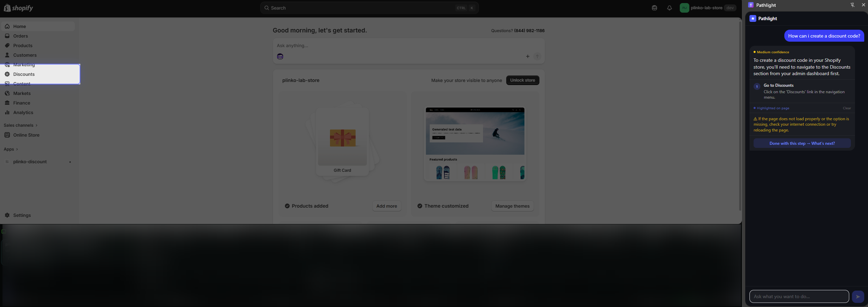This screenshot has width=868, height=307.
Task: Go to Orders in the sidebar
Action: pos(38,36)
